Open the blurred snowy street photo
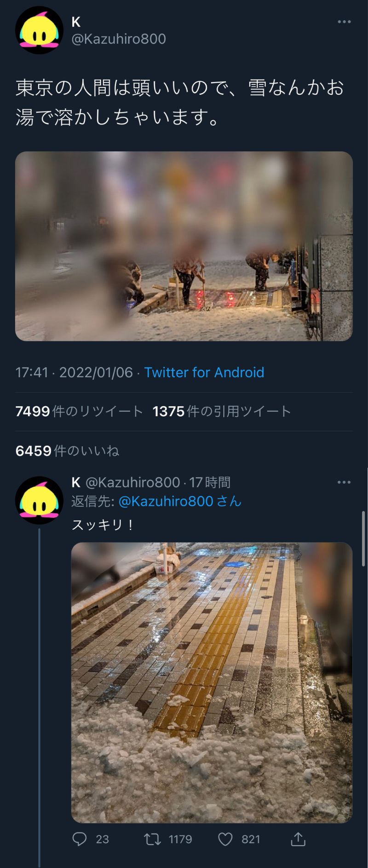The height and width of the screenshot is (868, 368). coord(184,246)
